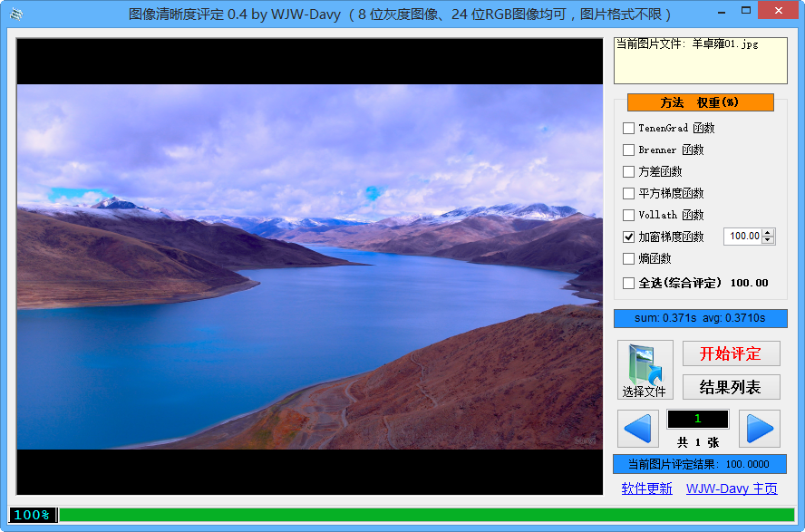Click the 当前图片评定结果: 100.0000 label

[x=699, y=464]
